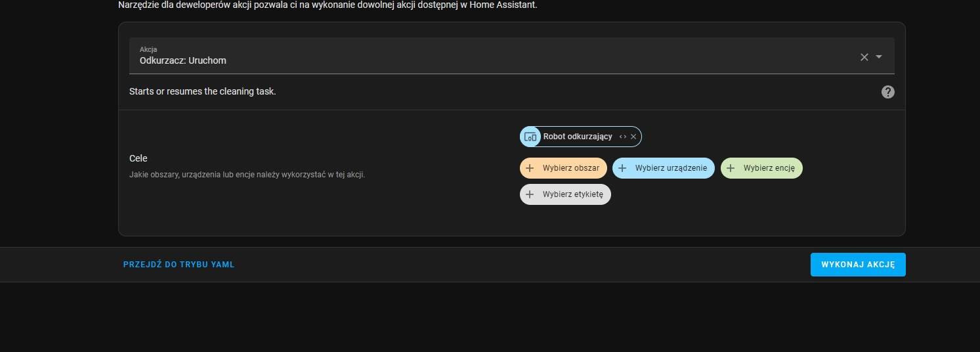Click the device icon on Robot odkurzający chip
Viewport: 980px width, 352px height.
(530, 137)
